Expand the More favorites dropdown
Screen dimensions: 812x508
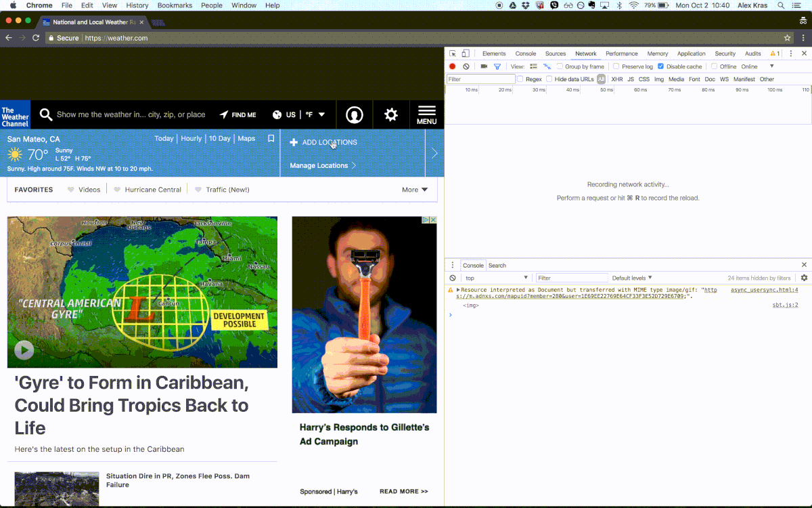point(415,190)
